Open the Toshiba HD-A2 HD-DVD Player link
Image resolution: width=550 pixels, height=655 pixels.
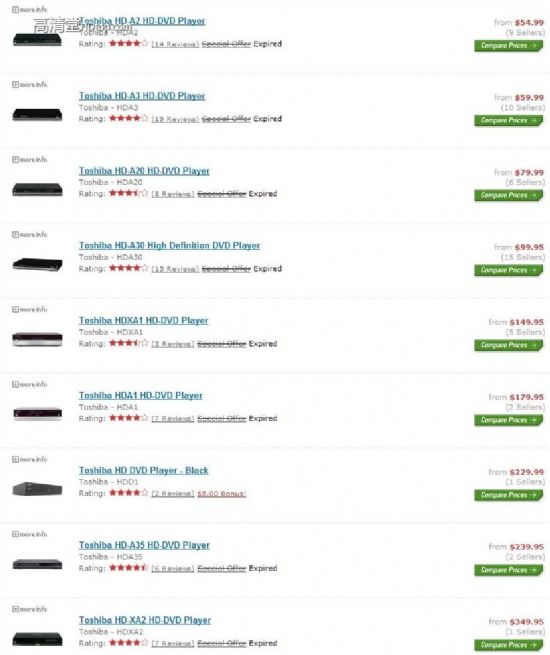(142, 21)
